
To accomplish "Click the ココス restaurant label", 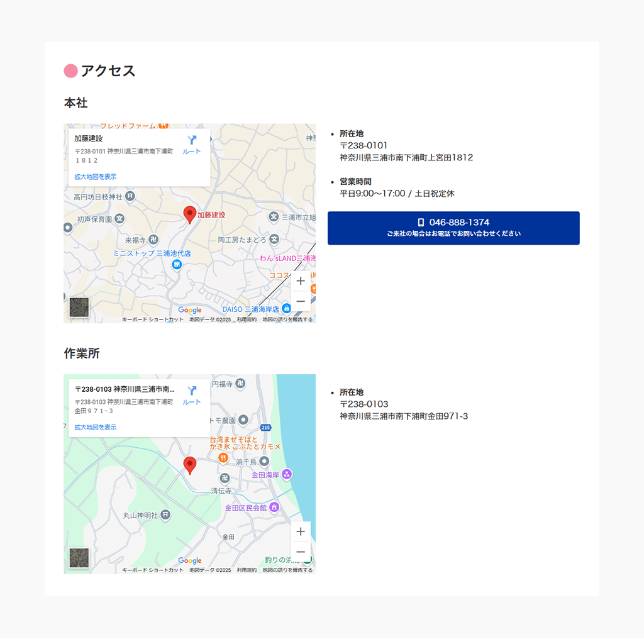I will point(279,275).
